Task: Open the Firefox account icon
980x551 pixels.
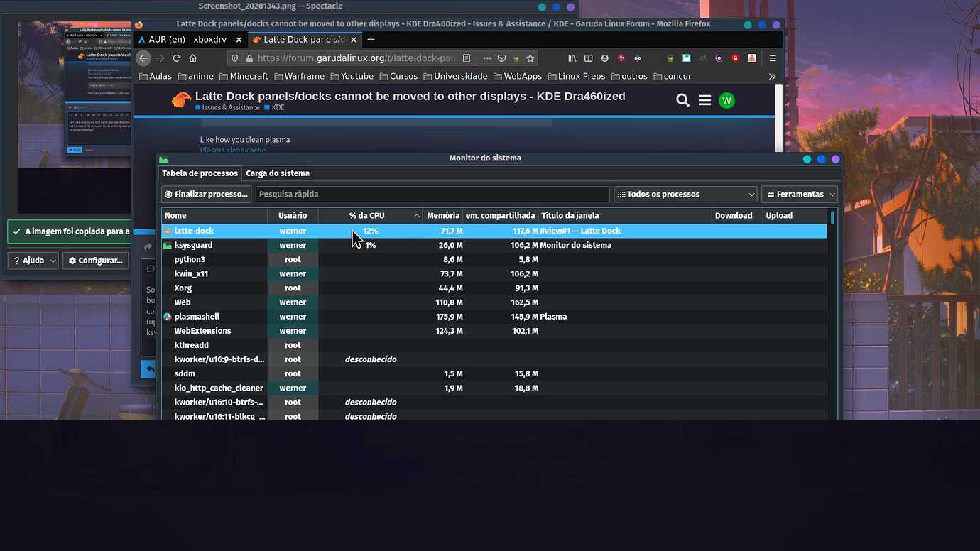Action: coord(605,58)
